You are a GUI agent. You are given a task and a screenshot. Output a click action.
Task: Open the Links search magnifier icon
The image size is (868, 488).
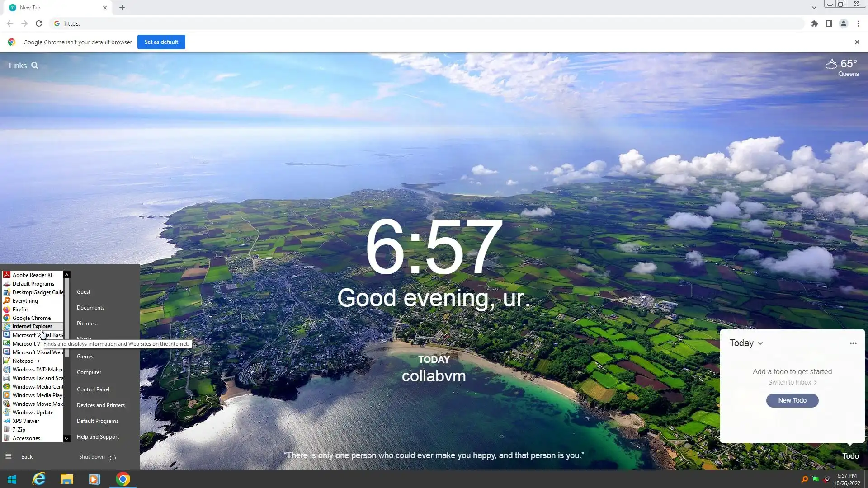pos(35,66)
